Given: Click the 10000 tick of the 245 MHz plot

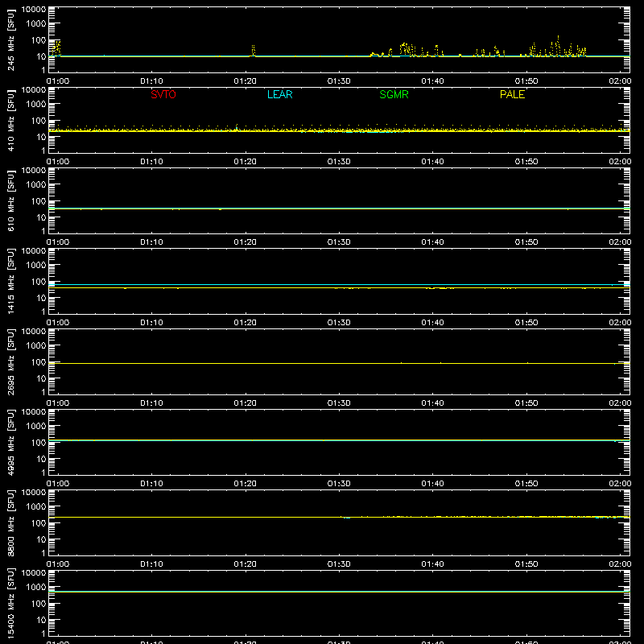Looking at the screenshot, I should [34, 10].
